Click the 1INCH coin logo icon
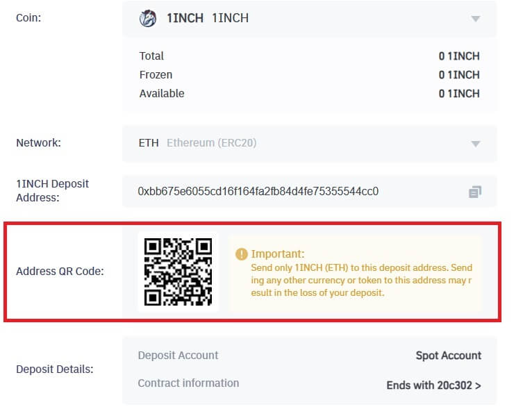The image size is (532, 407). click(148, 19)
